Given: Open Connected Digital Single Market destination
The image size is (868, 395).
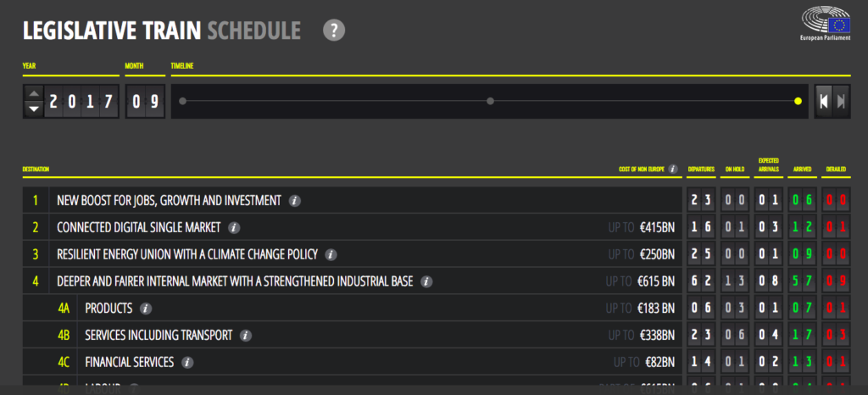Looking at the screenshot, I should pos(353,227).
